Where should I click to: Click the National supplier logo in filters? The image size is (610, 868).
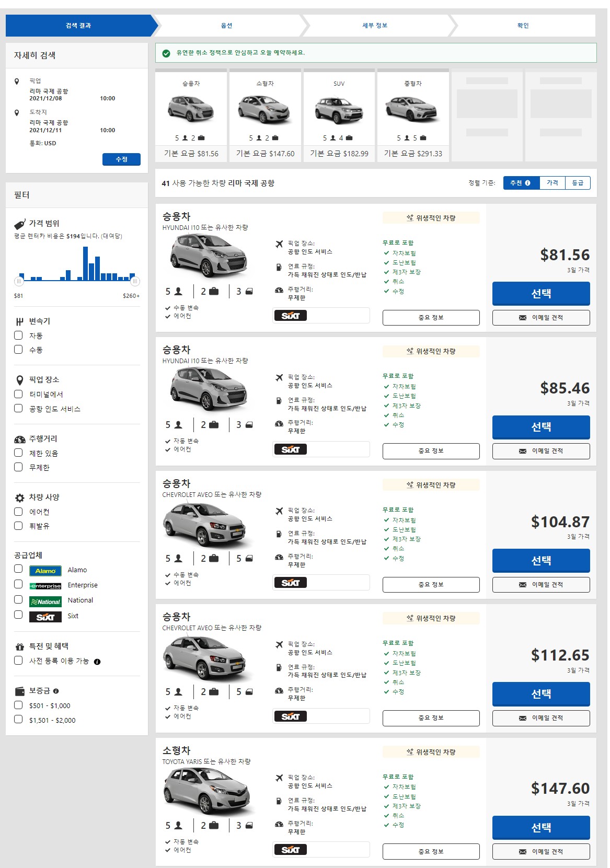pyautogui.click(x=45, y=601)
